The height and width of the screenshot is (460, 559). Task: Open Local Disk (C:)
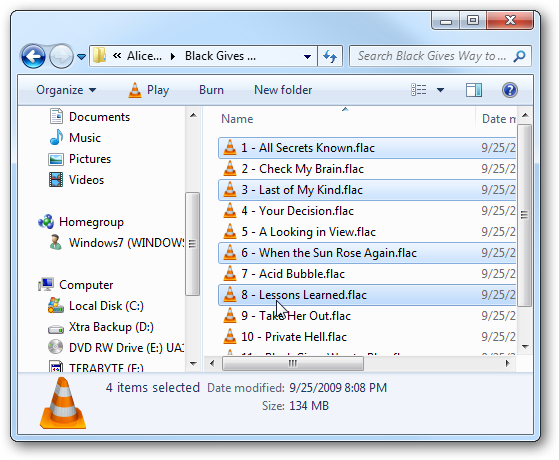[x=96, y=306]
